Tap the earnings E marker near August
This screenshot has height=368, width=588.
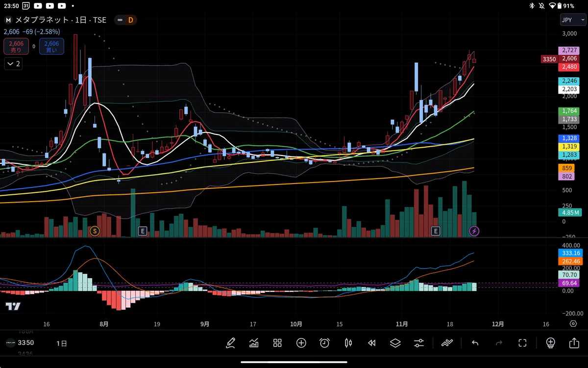pyautogui.click(x=143, y=231)
